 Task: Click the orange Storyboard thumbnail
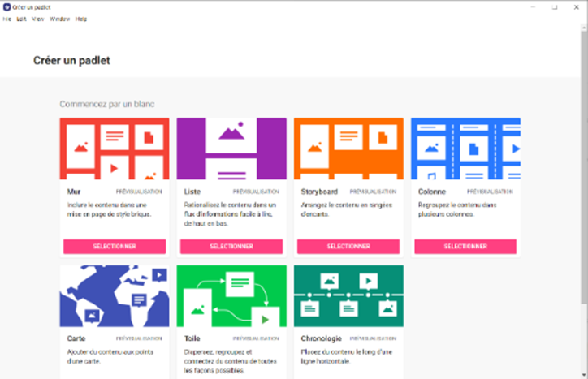348,149
